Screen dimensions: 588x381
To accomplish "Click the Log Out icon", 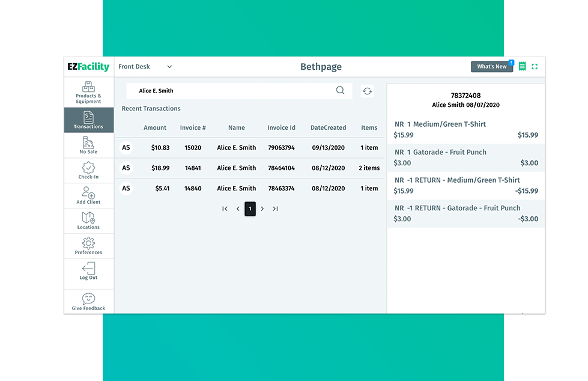I will click(x=88, y=271).
